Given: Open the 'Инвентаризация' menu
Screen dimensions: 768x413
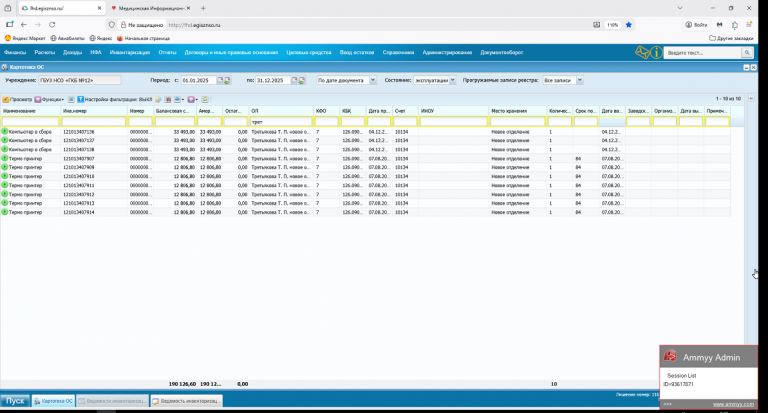Looking at the screenshot, I should [x=130, y=51].
